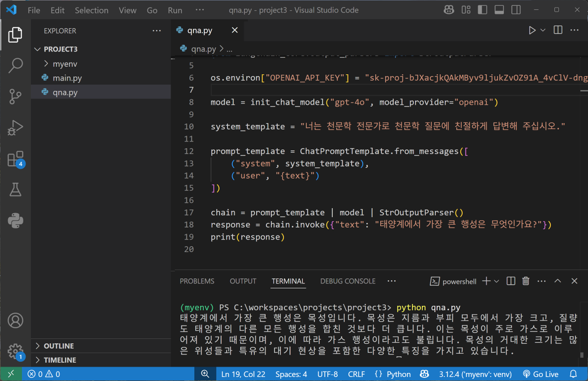The image size is (588, 381).
Task: Switch to the OUTPUT panel tab
Action: (x=243, y=281)
